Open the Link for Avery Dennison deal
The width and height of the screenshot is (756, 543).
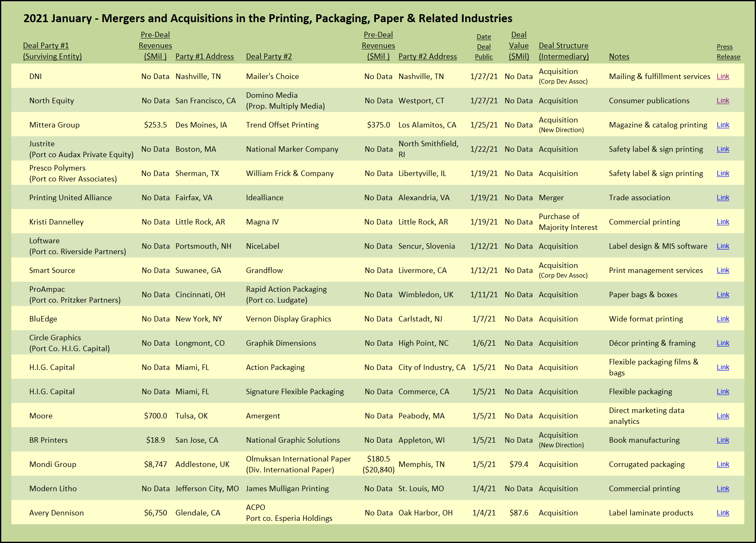tap(723, 513)
